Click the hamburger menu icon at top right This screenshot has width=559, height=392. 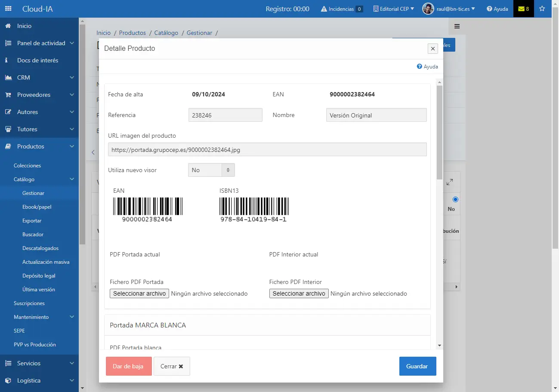click(457, 26)
